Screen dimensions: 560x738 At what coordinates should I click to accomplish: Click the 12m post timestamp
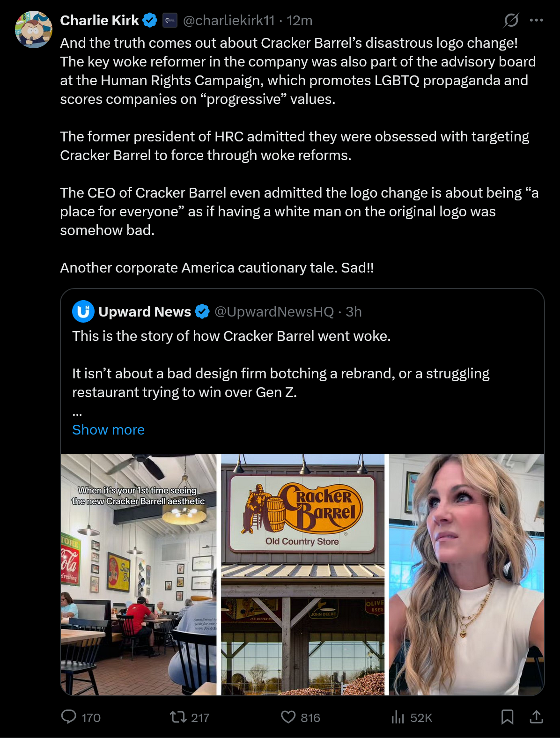click(x=300, y=20)
